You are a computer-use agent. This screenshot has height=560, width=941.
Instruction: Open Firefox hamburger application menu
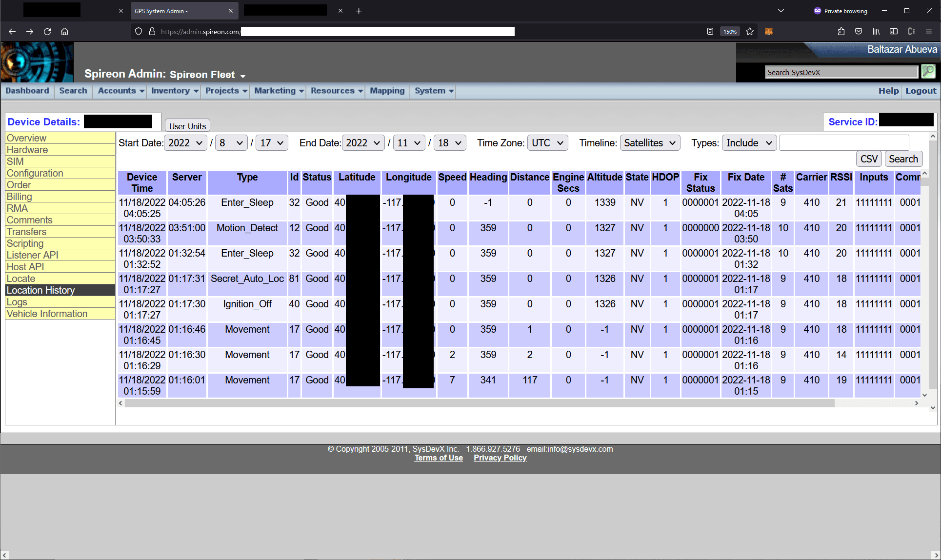click(929, 32)
